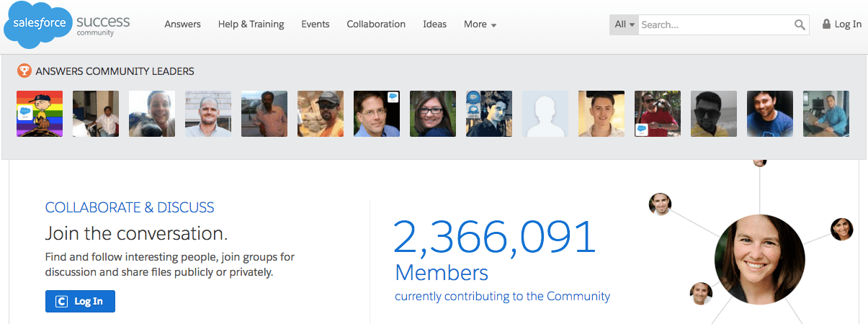This screenshot has height=324, width=868.
Task: Focus the Search input field
Action: (x=716, y=24)
